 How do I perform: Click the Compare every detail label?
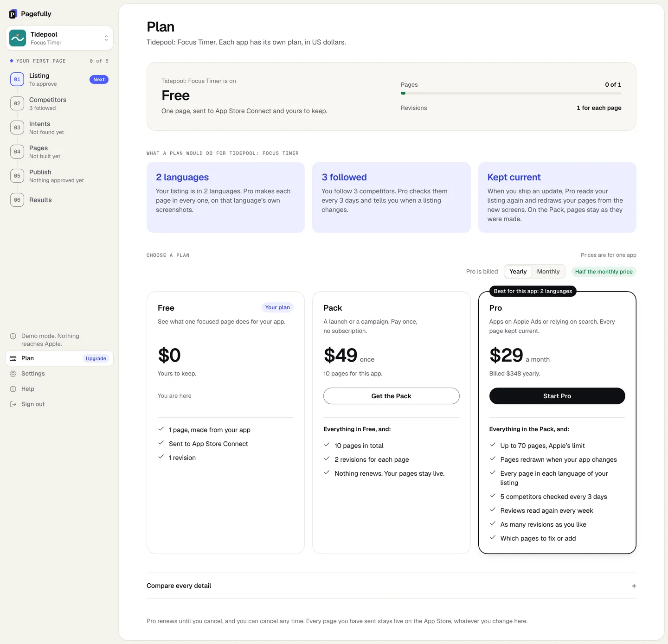coord(179,586)
